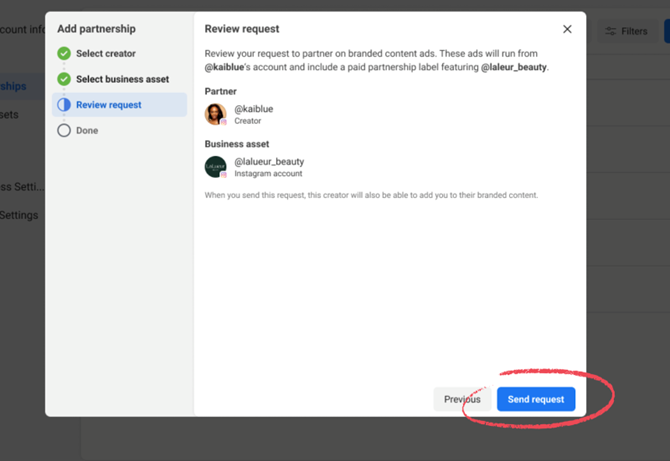
Task: Click the Review request dialog heading
Action: 242,29
